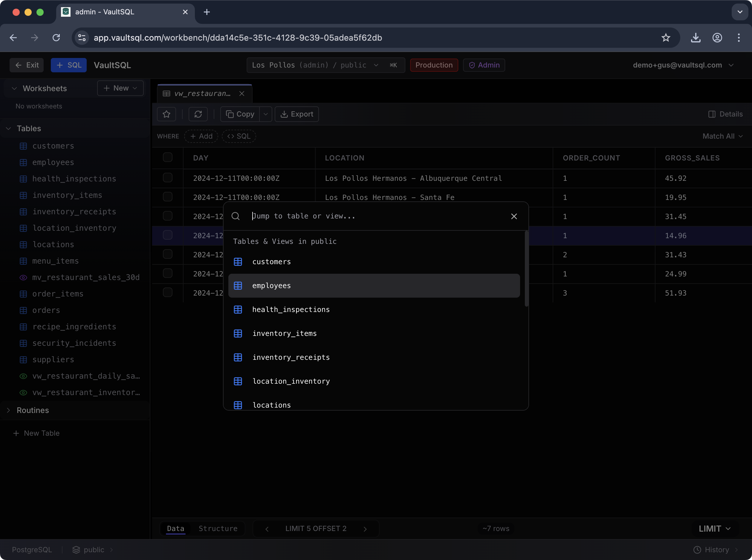Check the row checkbox for gross sales 51.93

coord(167,292)
